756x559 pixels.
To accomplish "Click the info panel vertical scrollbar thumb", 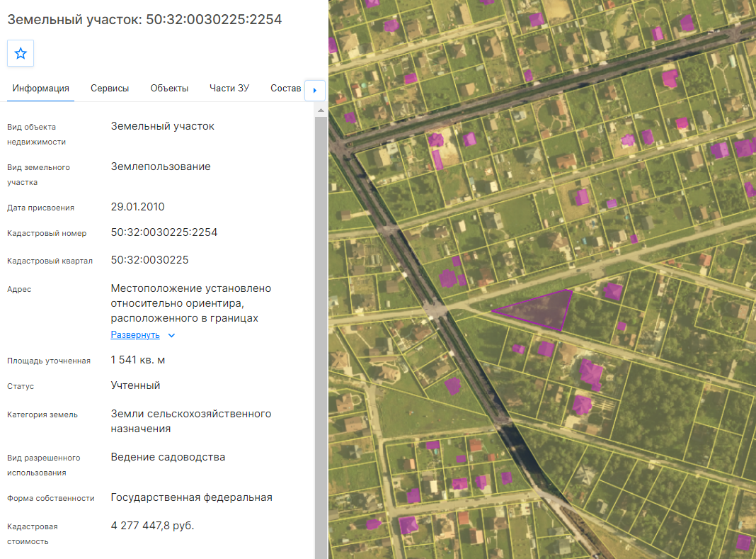I will (321, 337).
